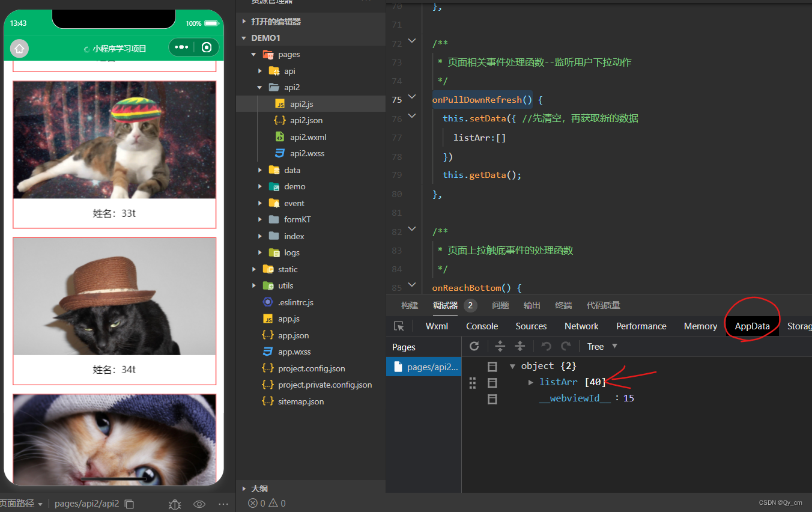Image resolution: width=812 pixels, height=512 pixels.
Task: Select pages/api2 entry in Pages list
Action: tap(423, 367)
